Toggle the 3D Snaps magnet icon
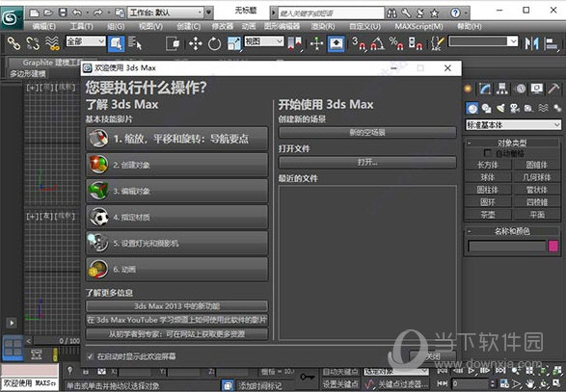Image resolution: width=566 pixels, height=392 pixels. point(359,43)
